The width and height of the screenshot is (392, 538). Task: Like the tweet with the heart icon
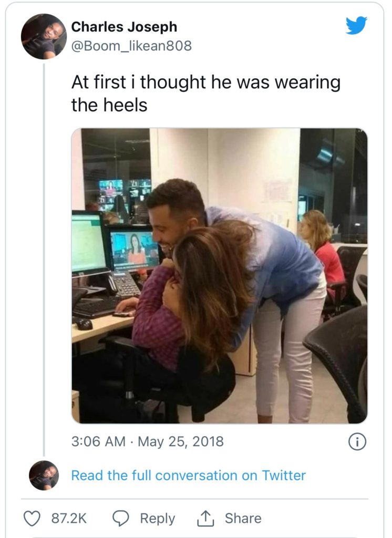(32, 518)
